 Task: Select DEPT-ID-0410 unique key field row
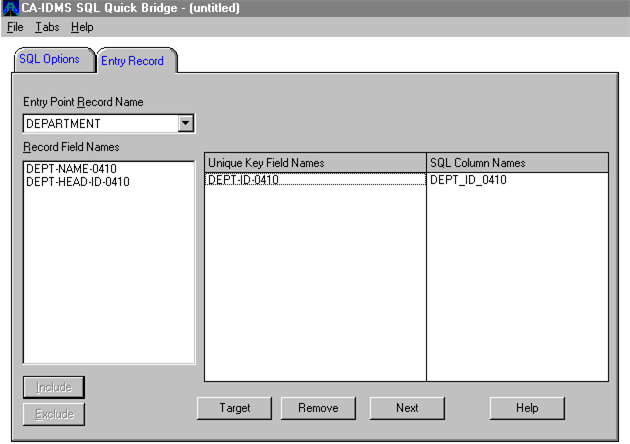pos(315,179)
